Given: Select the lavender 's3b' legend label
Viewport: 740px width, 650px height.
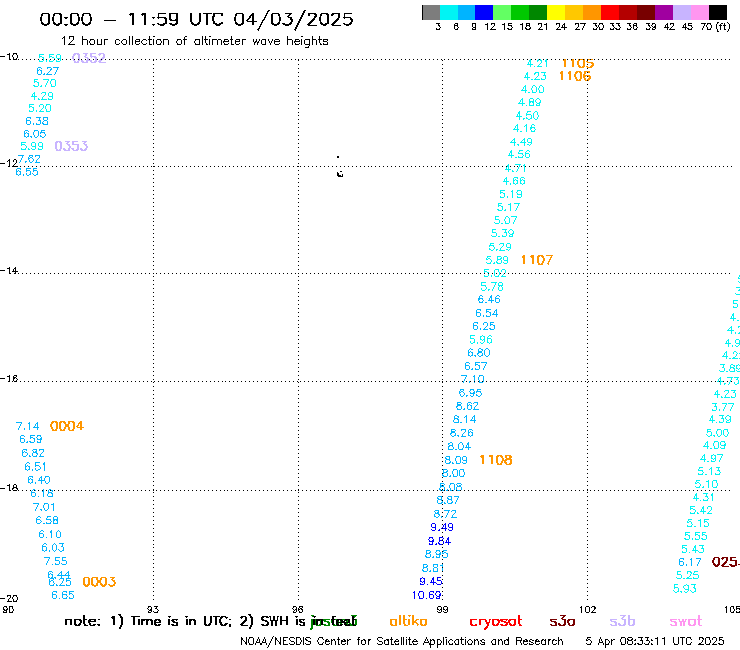Looking at the screenshot, I should [x=622, y=621].
